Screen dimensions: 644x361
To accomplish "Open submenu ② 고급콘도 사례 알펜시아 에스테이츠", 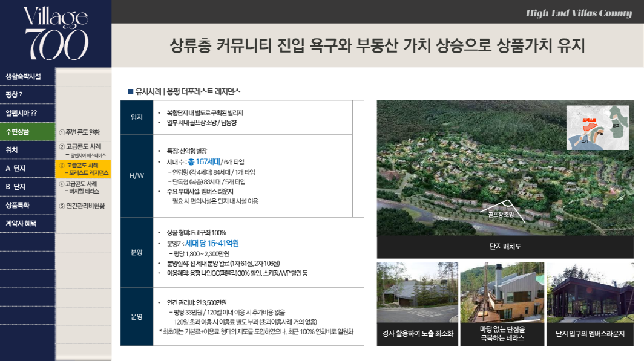I will [x=84, y=150].
